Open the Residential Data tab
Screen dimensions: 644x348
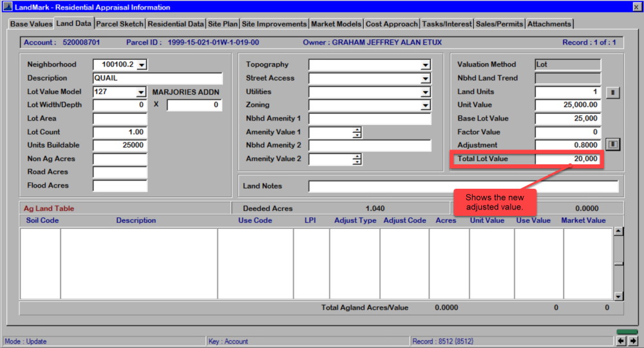pyautogui.click(x=175, y=24)
